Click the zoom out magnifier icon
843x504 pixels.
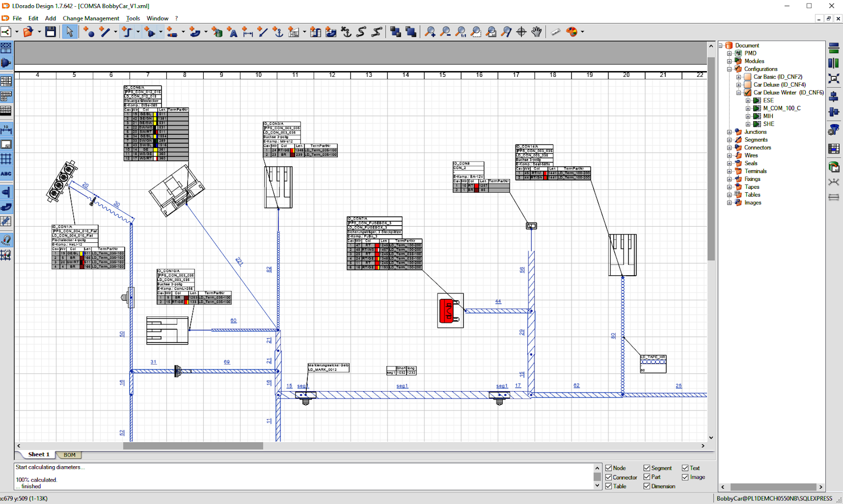click(x=445, y=32)
